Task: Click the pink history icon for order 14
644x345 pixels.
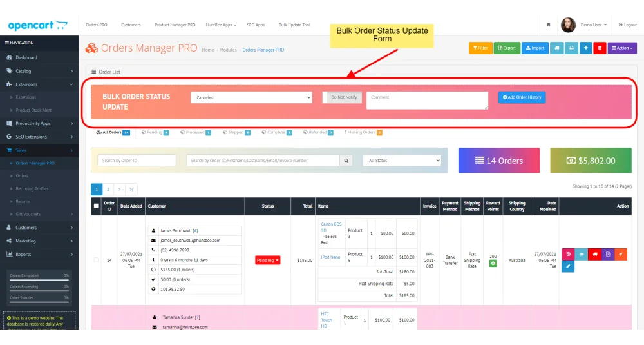Action: [568, 254]
